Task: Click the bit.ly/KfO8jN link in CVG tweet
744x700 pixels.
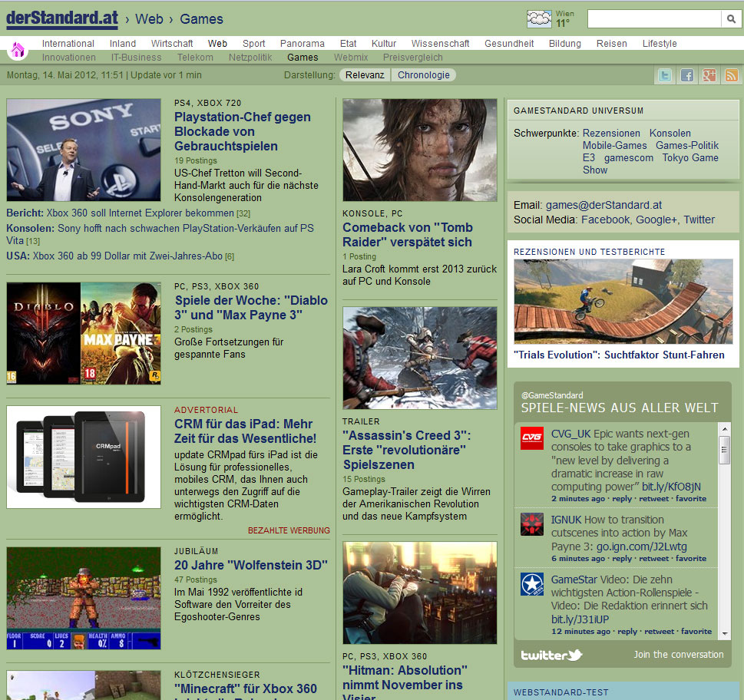Action: pyautogui.click(x=671, y=487)
